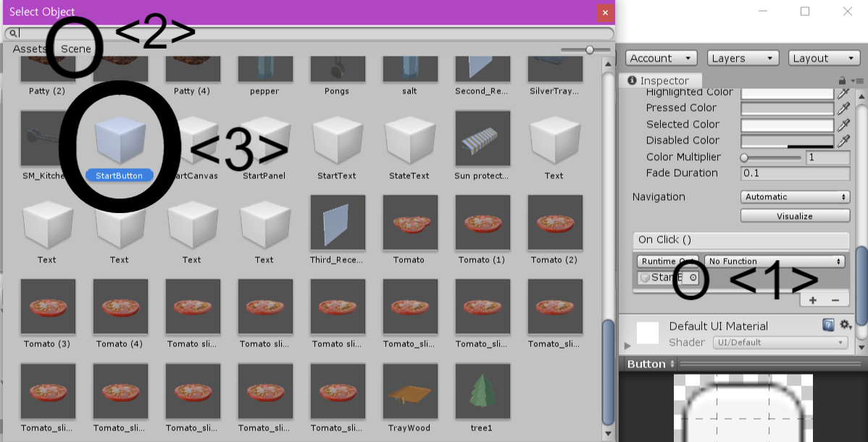
Task: Open the Layout dropdown
Action: [824, 58]
